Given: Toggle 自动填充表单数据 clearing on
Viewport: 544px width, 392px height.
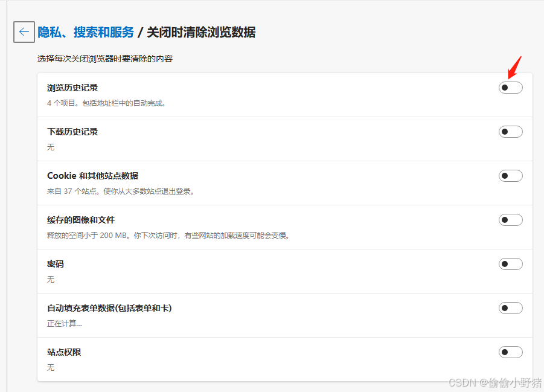Looking at the screenshot, I should [510, 308].
